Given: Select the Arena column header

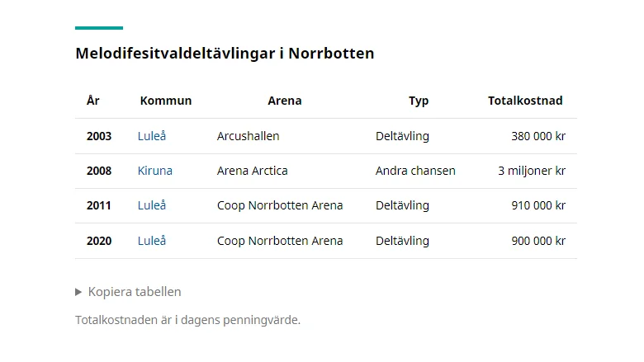Looking at the screenshot, I should pyautogui.click(x=285, y=101).
